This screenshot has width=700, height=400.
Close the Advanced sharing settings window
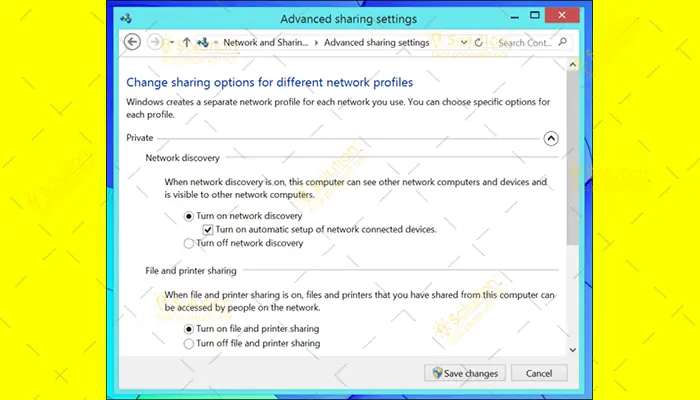562,15
